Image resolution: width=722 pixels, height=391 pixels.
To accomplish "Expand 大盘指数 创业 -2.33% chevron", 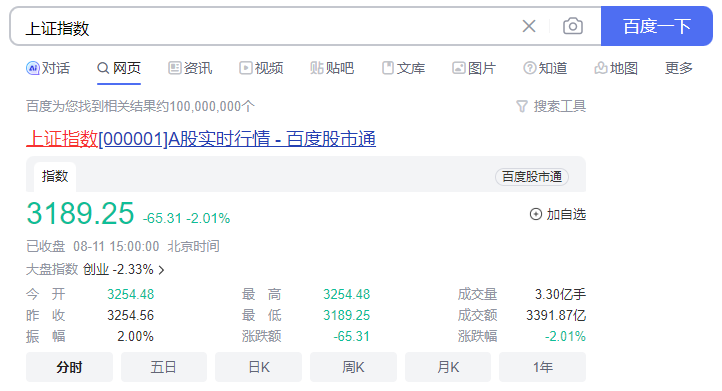I will (161, 270).
